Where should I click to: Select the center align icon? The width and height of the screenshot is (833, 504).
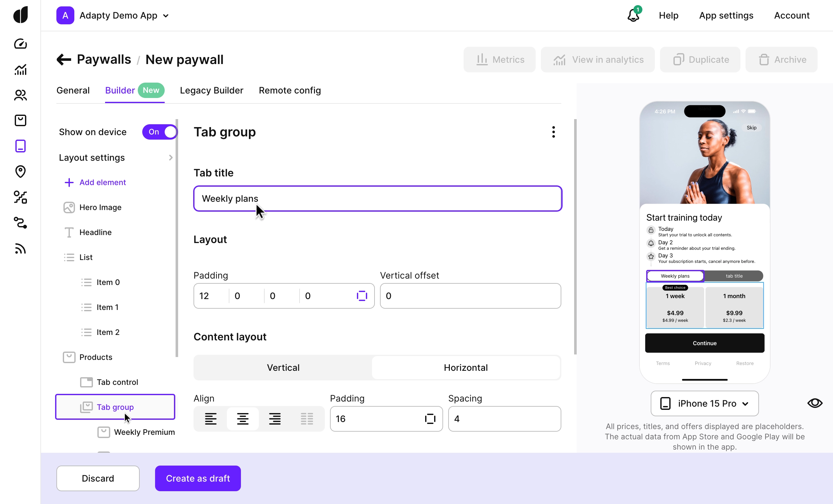click(x=243, y=419)
